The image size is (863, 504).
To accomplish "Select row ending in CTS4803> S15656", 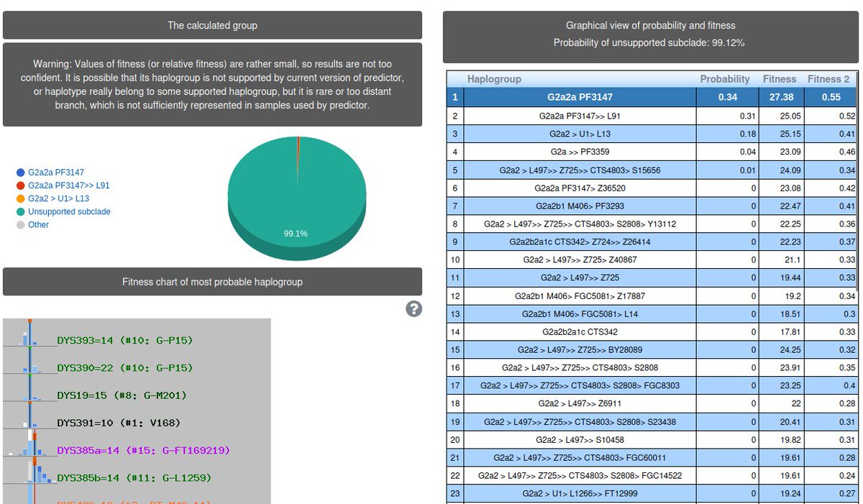I will (653, 170).
